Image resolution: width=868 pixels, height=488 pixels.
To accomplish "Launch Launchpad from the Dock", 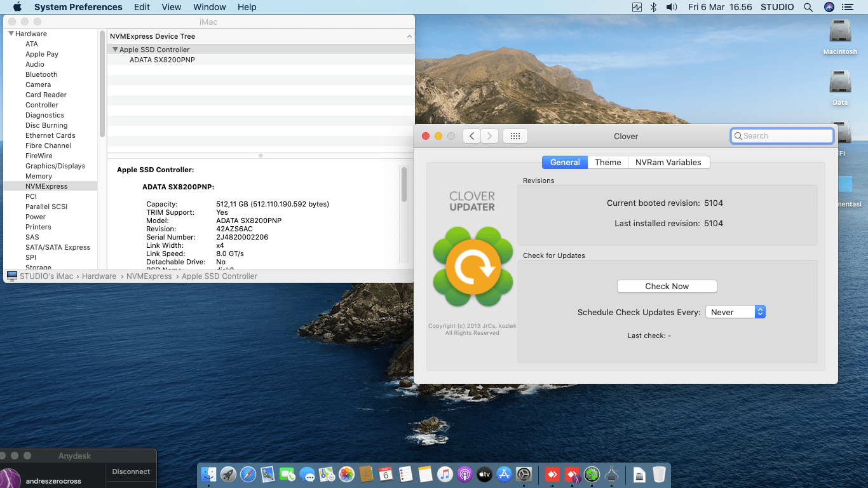I will click(229, 474).
